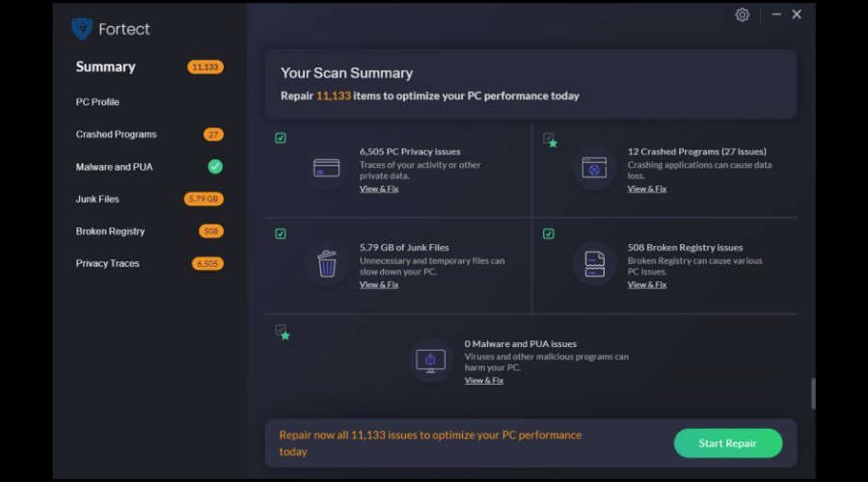The width and height of the screenshot is (868, 482).
Task: Click the Crashed Programs window icon
Action: [594, 168]
